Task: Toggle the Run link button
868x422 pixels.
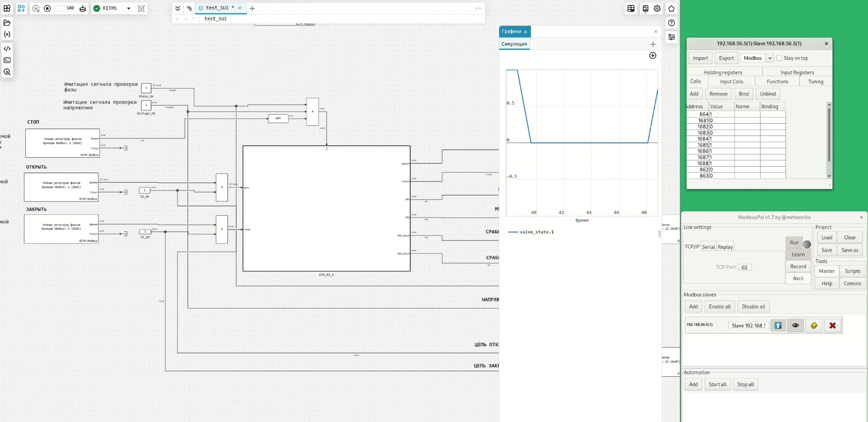Action: (x=794, y=242)
